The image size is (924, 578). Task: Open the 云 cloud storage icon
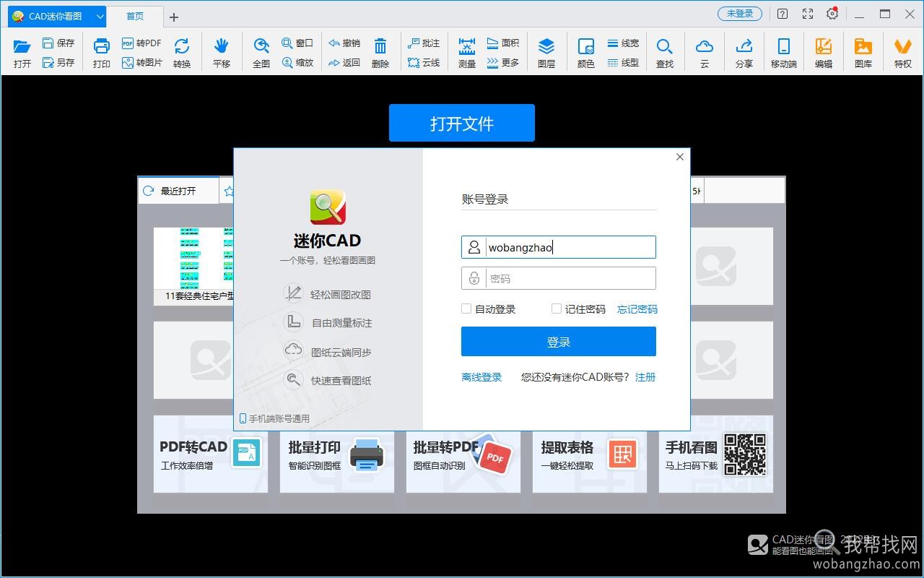705,46
